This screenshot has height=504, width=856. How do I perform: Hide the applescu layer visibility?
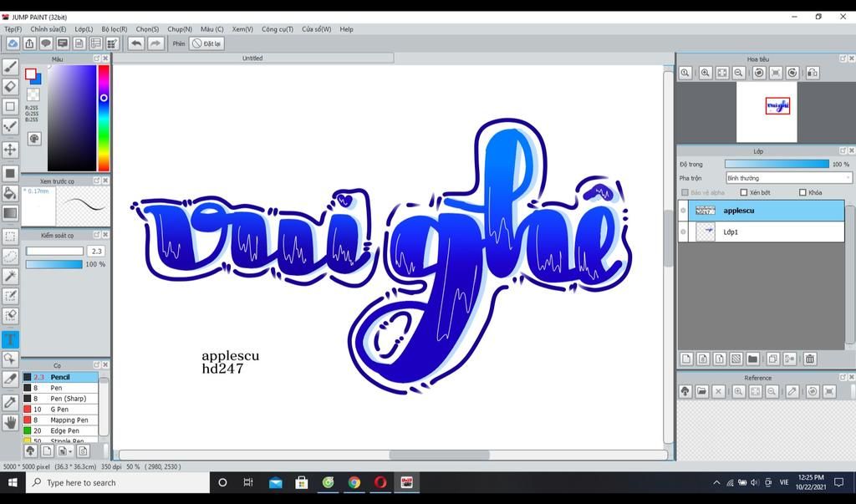(x=683, y=211)
